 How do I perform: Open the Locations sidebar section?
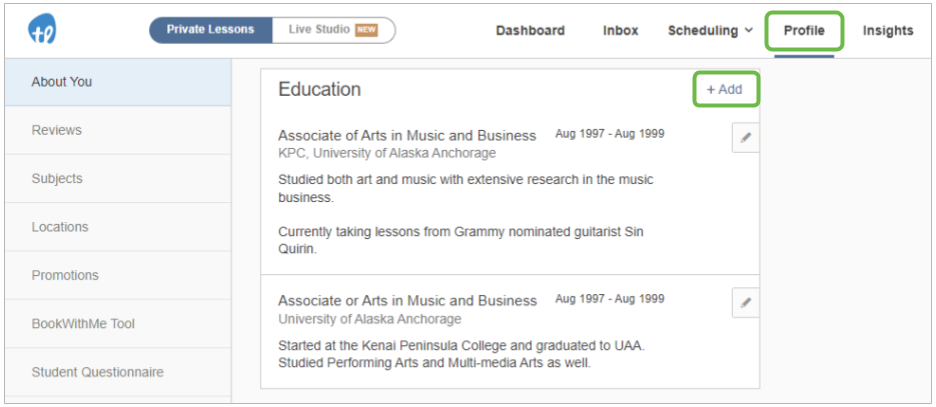[118, 227]
